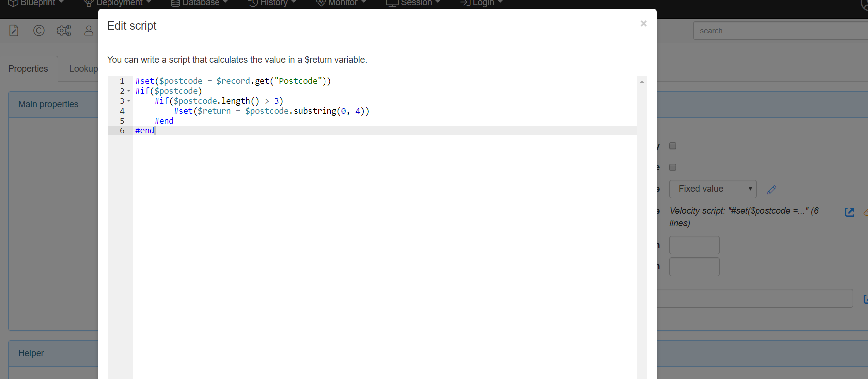Viewport: 868px width, 379px height.
Task: Open the Fixed value dropdown
Action: click(712, 189)
